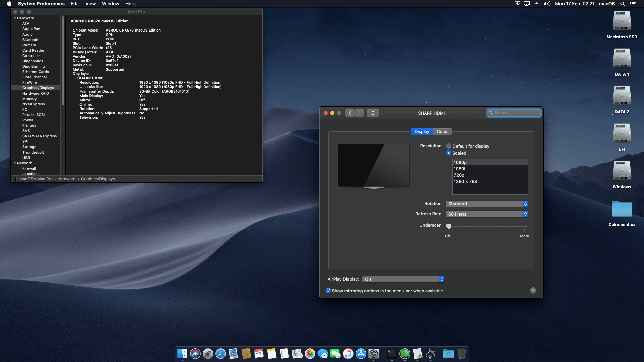644x362 pixels.
Task: Open Launchpad rocket icon in Dock
Action: click(208, 354)
